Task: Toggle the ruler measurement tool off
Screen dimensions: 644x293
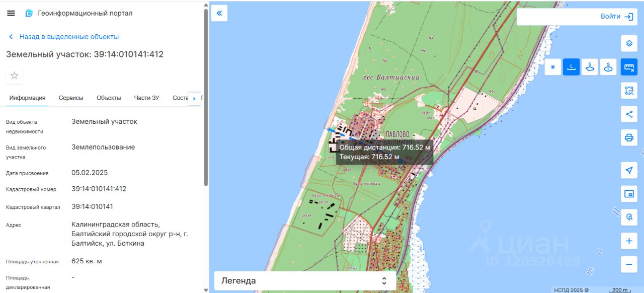Action: click(628, 67)
